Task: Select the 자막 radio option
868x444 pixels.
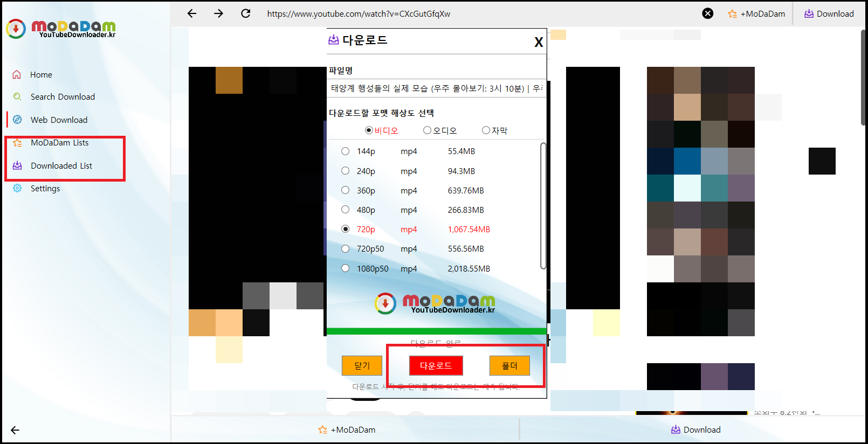Action: 486,130
